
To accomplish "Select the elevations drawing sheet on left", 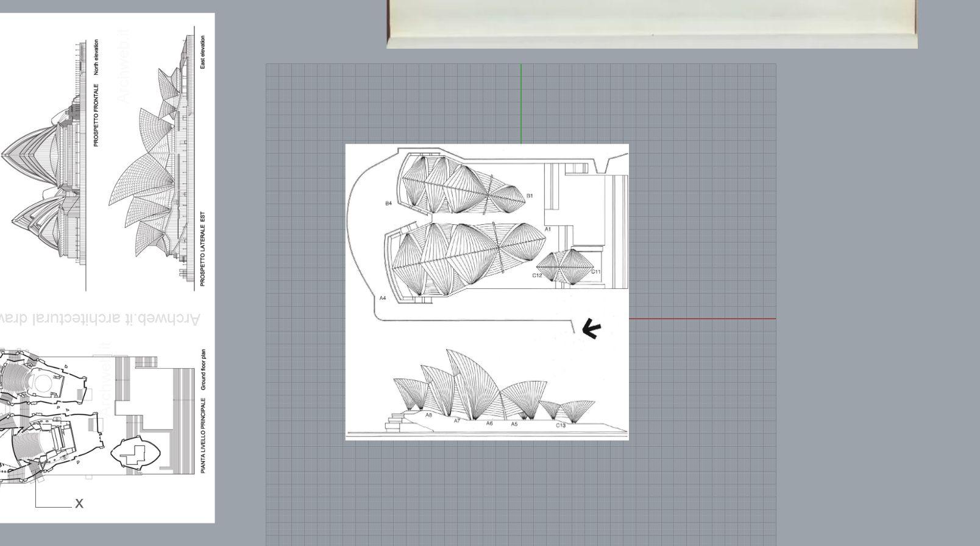I will tap(107, 268).
